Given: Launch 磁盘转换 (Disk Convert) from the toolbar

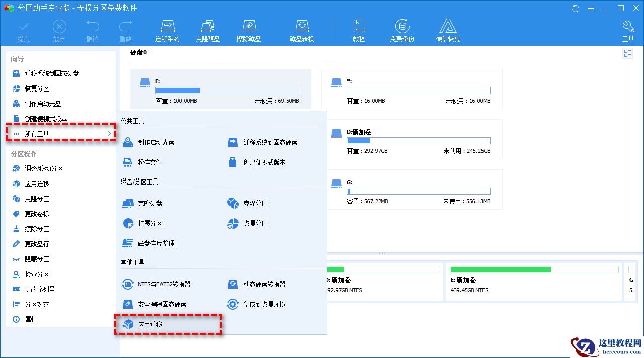Looking at the screenshot, I should click(302, 29).
